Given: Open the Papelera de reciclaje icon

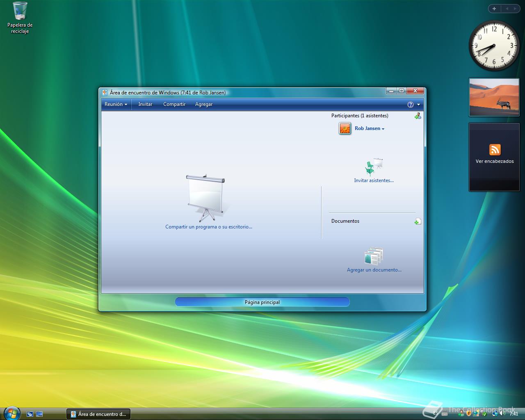Looking at the screenshot, I should point(20,18).
